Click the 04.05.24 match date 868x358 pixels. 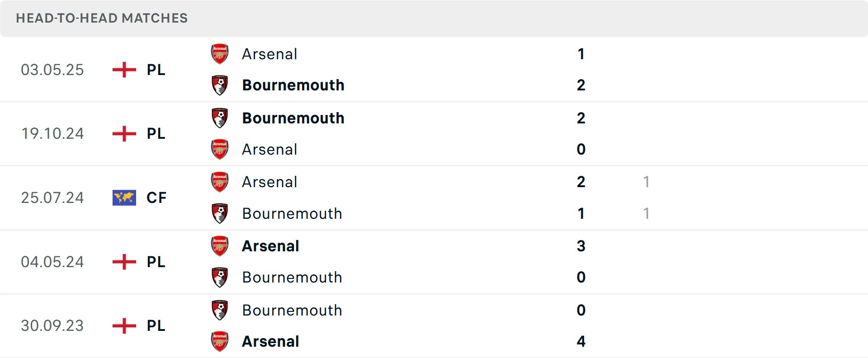click(52, 262)
